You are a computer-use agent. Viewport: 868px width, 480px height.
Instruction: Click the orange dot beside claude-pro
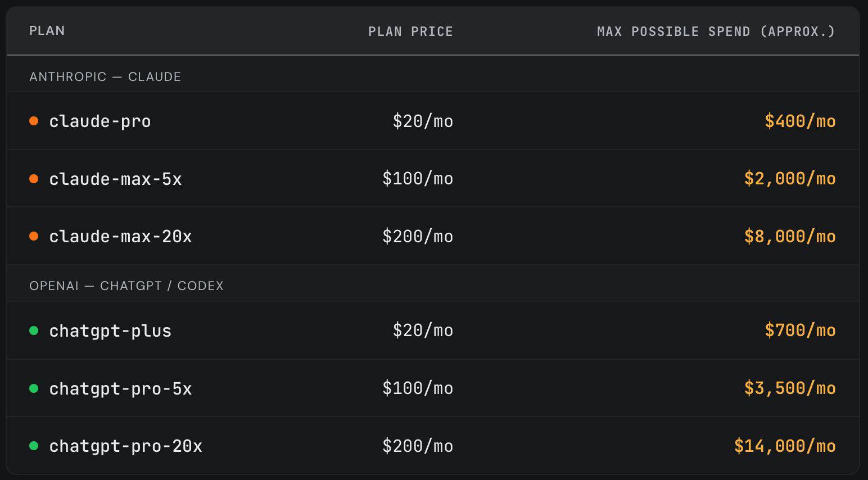click(34, 121)
